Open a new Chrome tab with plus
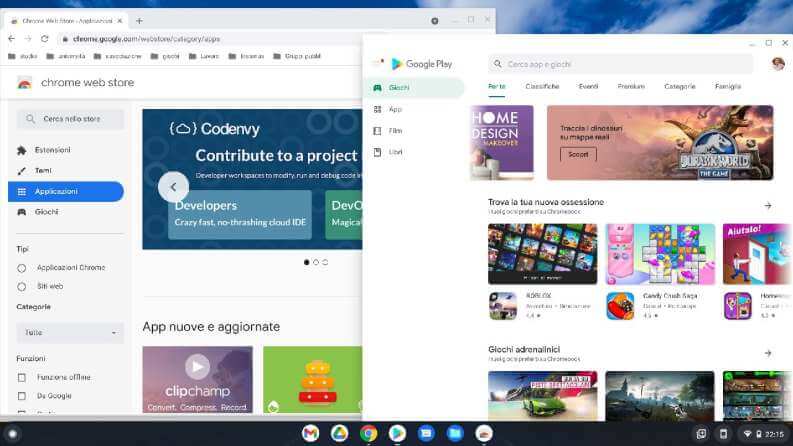 (139, 21)
